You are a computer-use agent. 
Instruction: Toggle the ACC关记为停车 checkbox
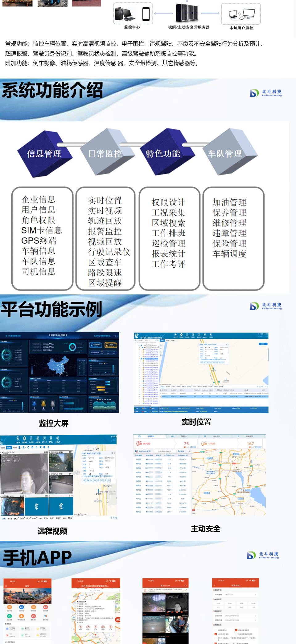coord(216,634)
